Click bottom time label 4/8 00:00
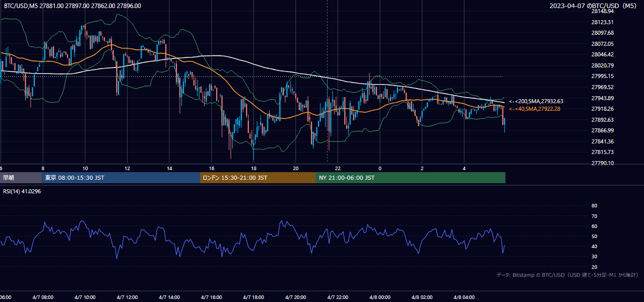 click(380, 297)
